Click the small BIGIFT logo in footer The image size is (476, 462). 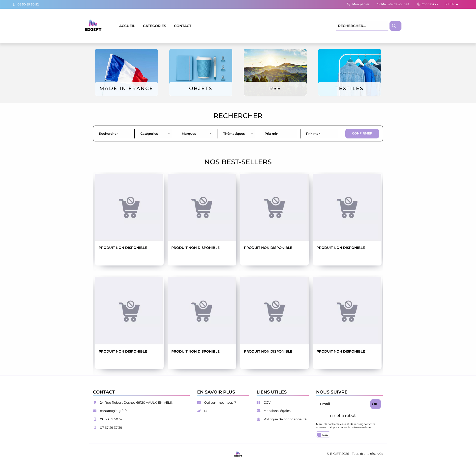point(238,454)
